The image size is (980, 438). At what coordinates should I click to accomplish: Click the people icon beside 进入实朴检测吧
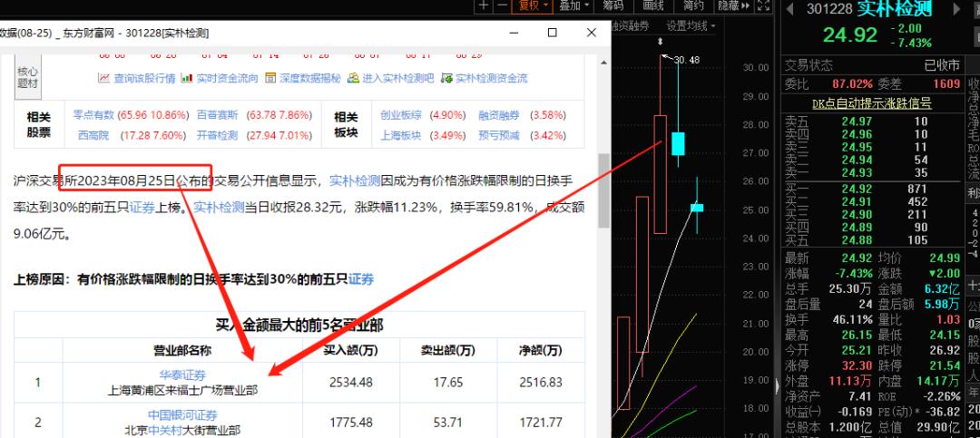[353, 78]
